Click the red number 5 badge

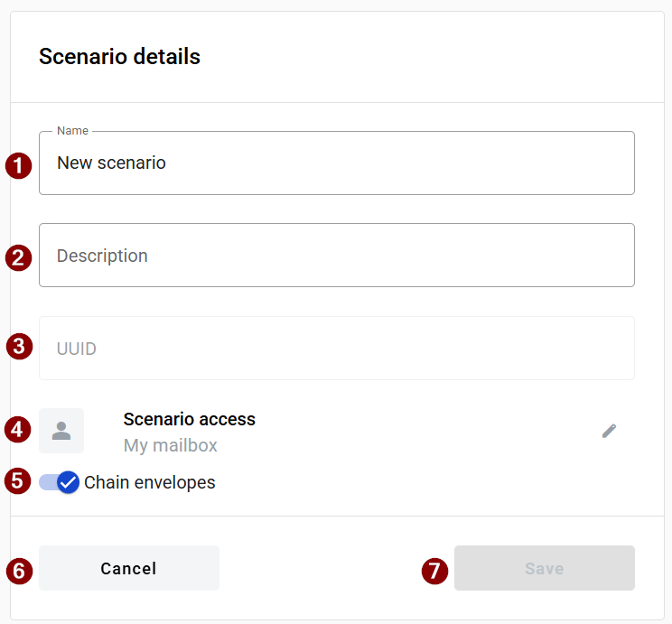(x=19, y=481)
